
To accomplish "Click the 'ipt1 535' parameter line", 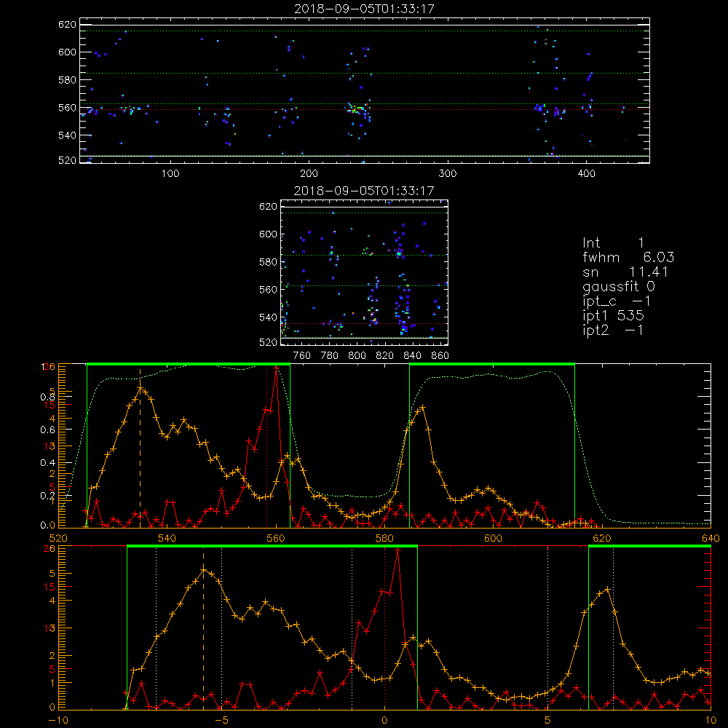I will coord(613,316).
